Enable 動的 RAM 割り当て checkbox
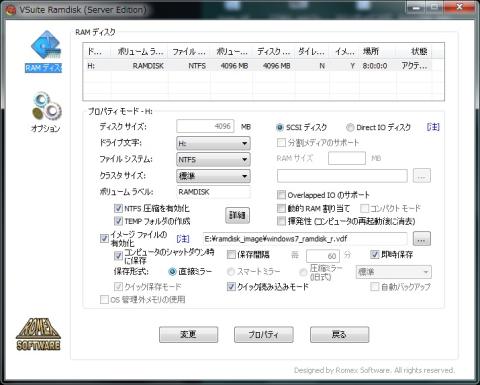 [281, 208]
